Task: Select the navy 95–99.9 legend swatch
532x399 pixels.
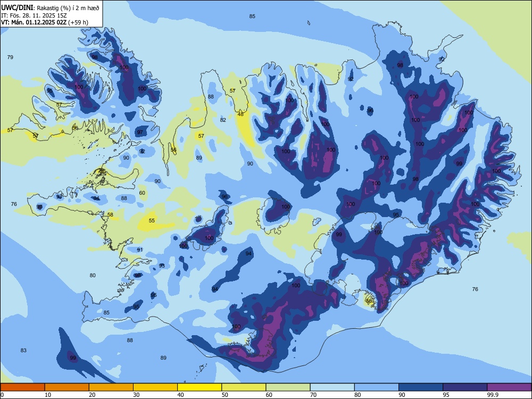Action: point(465,387)
